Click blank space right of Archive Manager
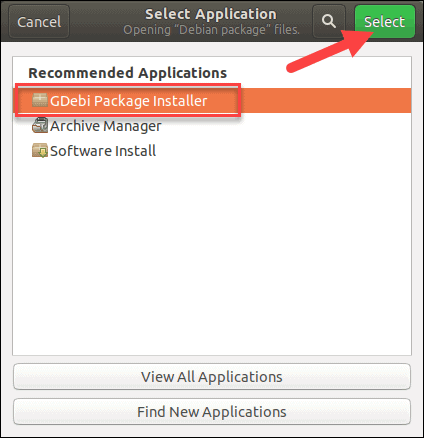The image size is (424, 438). pyautogui.click(x=286, y=126)
